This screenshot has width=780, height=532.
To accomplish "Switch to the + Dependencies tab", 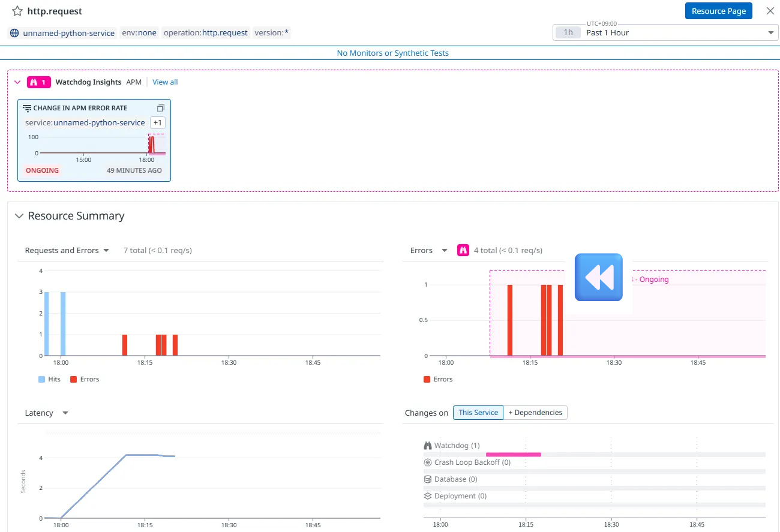I will pyautogui.click(x=535, y=413).
